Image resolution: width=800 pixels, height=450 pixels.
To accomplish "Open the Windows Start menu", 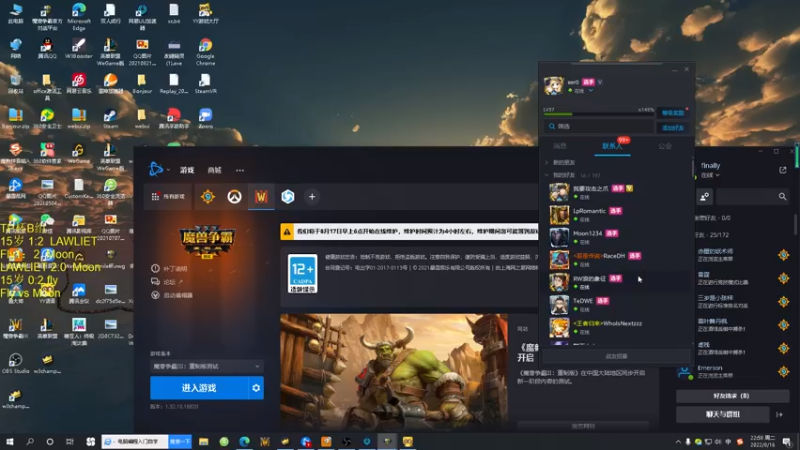I will (x=10, y=441).
